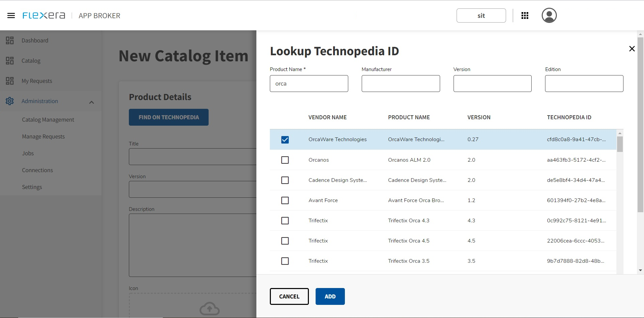Click Technopedia ID aa463fb3-5172-4cf2-...
Screen dimensions: 644x318
point(576,160)
